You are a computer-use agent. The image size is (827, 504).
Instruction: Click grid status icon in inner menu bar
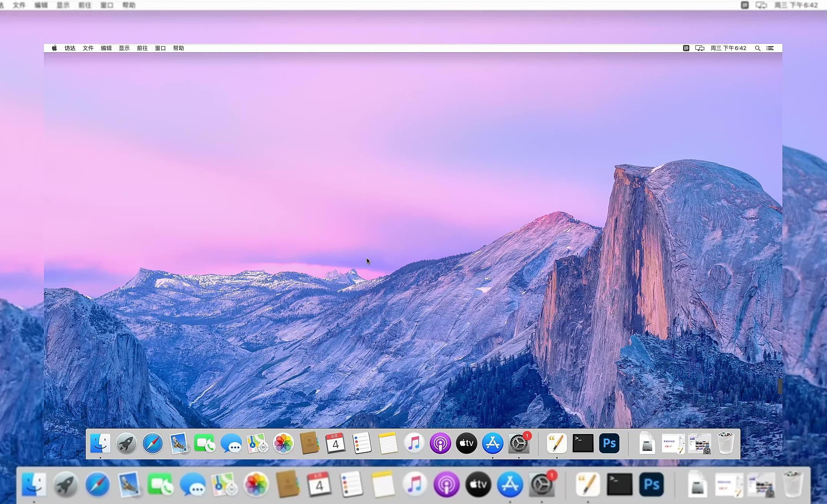[686, 48]
